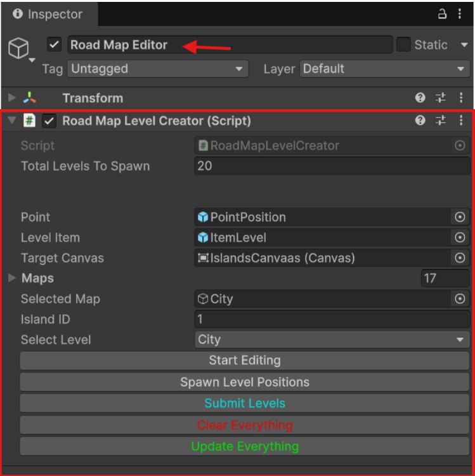Open presets for Road Map Level Creator
Image resolution: width=475 pixels, height=476 pixels.
440,121
